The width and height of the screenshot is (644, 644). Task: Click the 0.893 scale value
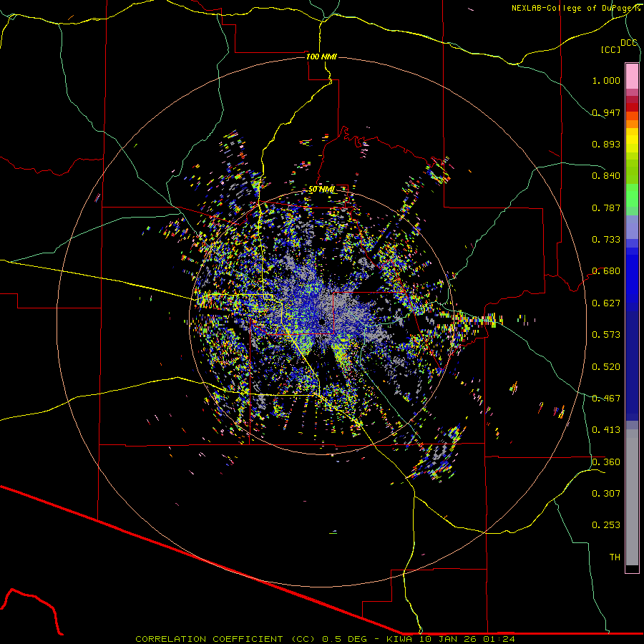click(x=606, y=144)
